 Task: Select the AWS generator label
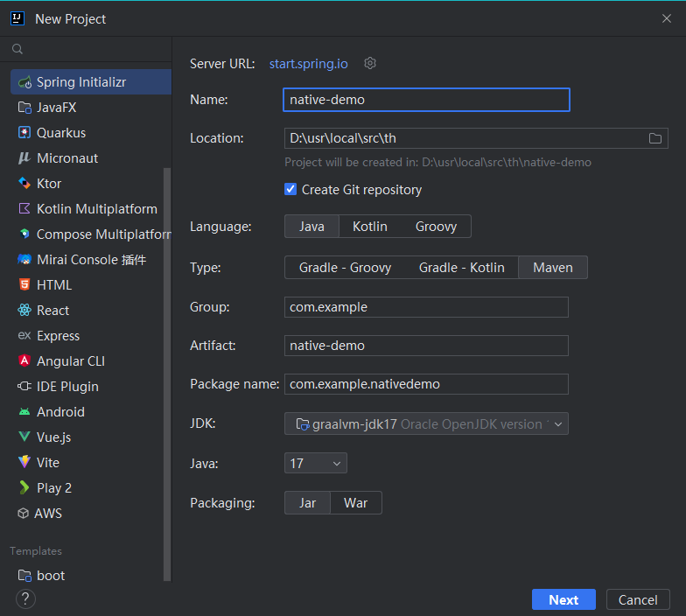(x=48, y=514)
